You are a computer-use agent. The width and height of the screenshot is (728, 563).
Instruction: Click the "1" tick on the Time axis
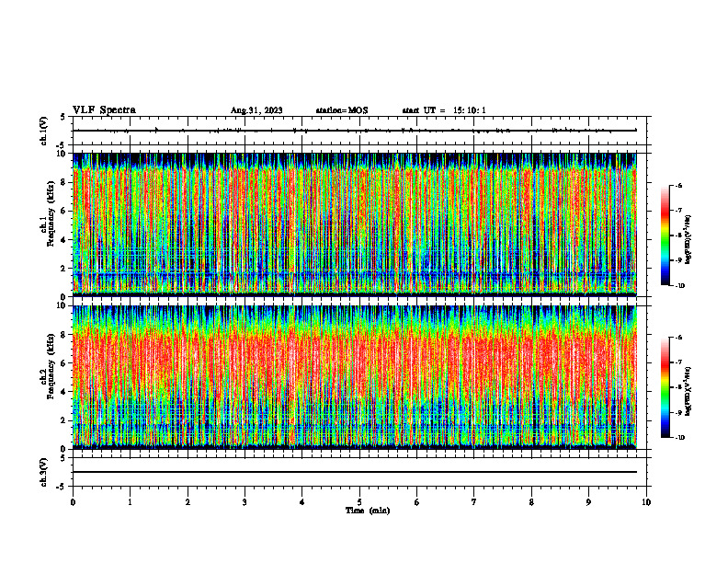(x=130, y=502)
